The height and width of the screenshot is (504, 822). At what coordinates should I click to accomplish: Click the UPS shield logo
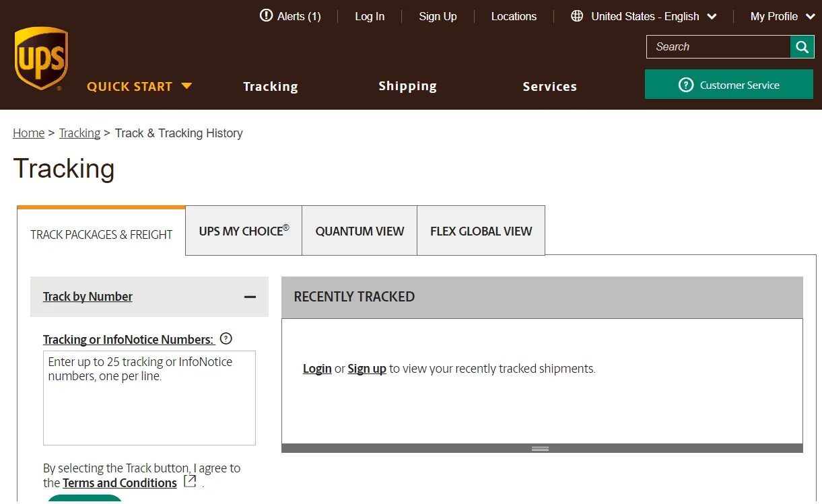(41, 59)
